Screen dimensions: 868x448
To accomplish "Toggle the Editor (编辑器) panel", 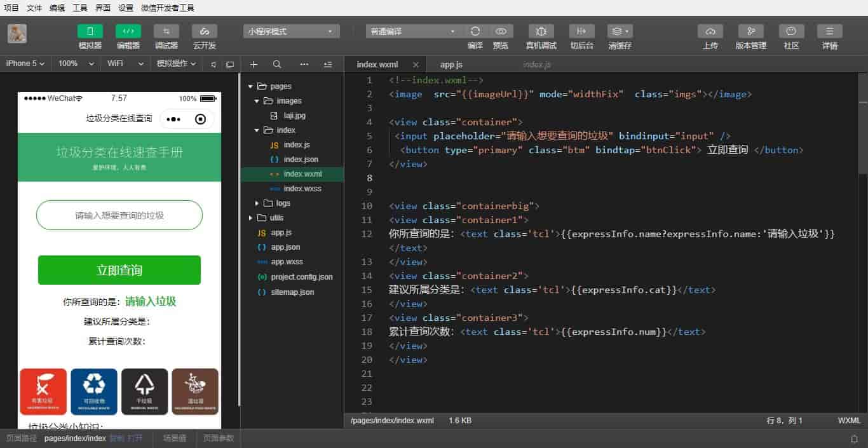I will click(128, 31).
